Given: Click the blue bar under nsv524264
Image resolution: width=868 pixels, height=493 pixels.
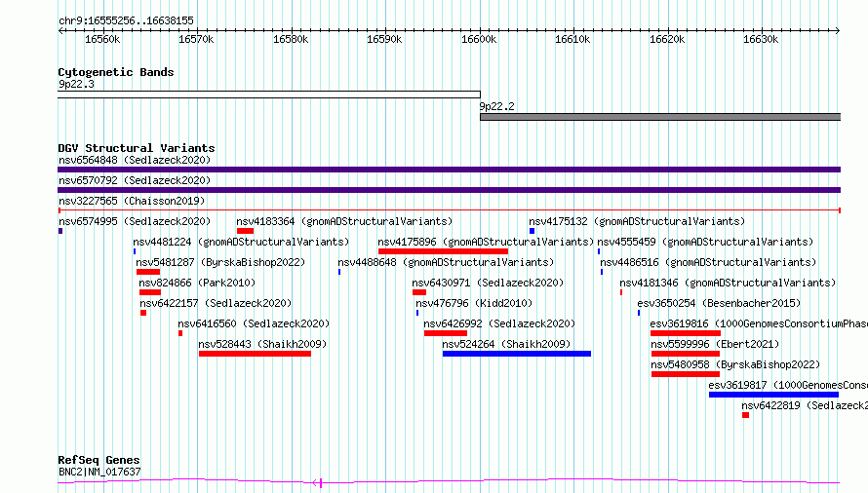Looking at the screenshot, I should tap(517, 354).
